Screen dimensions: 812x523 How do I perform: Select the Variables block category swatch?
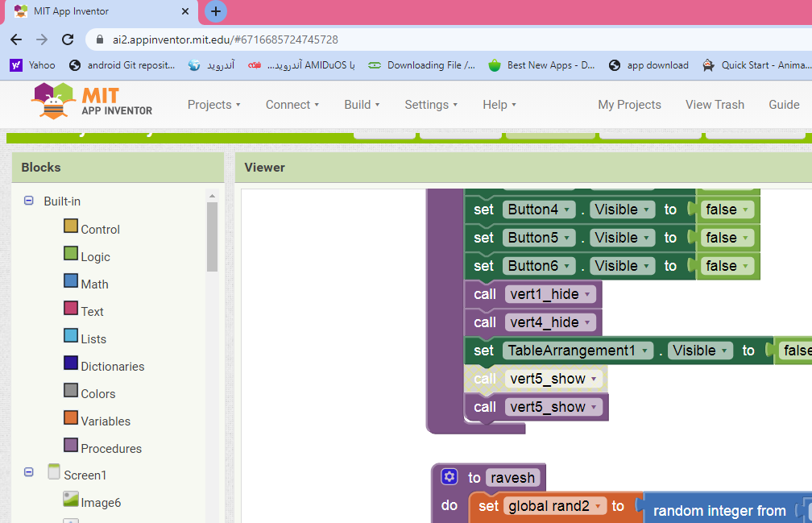[x=71, y=419]
